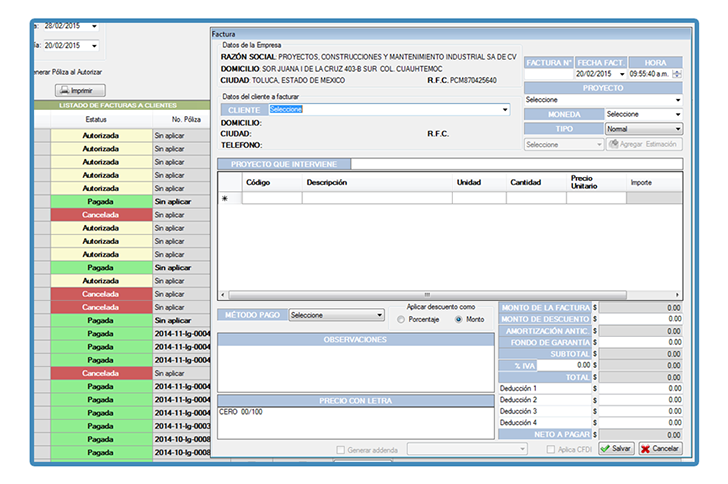728x484 pixels.
Task: Open the FECHA FACT. date picker
Action: [x=622, y=74]
